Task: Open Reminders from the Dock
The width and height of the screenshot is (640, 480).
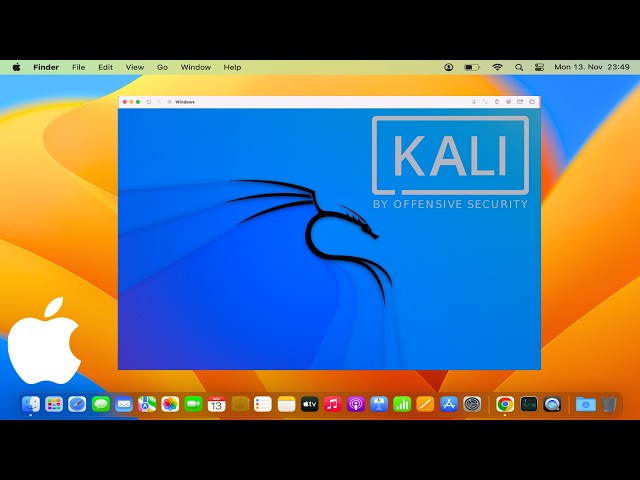Action: tap(263, 404)
